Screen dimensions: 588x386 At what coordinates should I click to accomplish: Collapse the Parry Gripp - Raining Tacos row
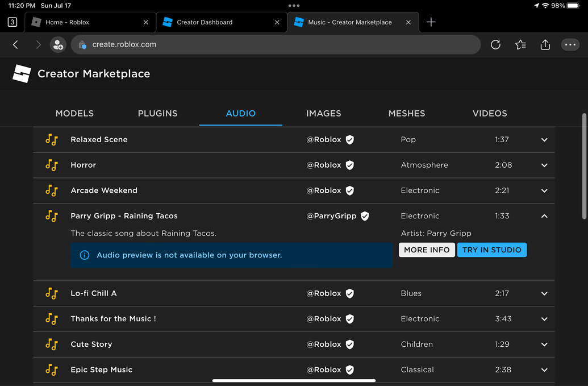pyautogui.click(x=544, y=216)
